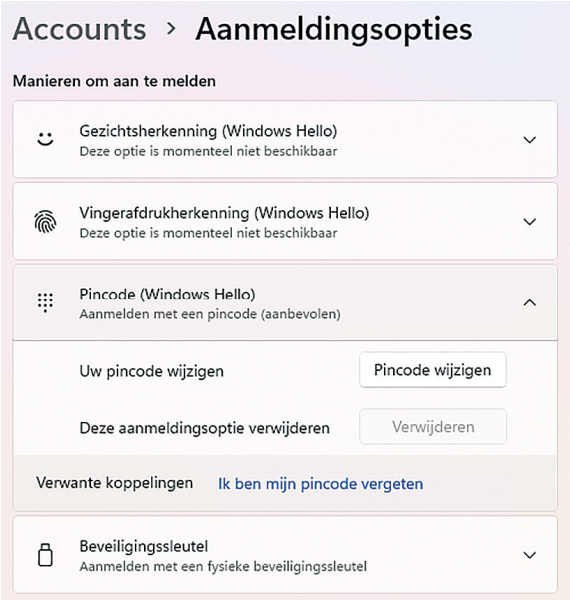Select the Gezichtsherkenning (Windows Hello) title
This screenshot has width=570, height=600.
point(208,131)
